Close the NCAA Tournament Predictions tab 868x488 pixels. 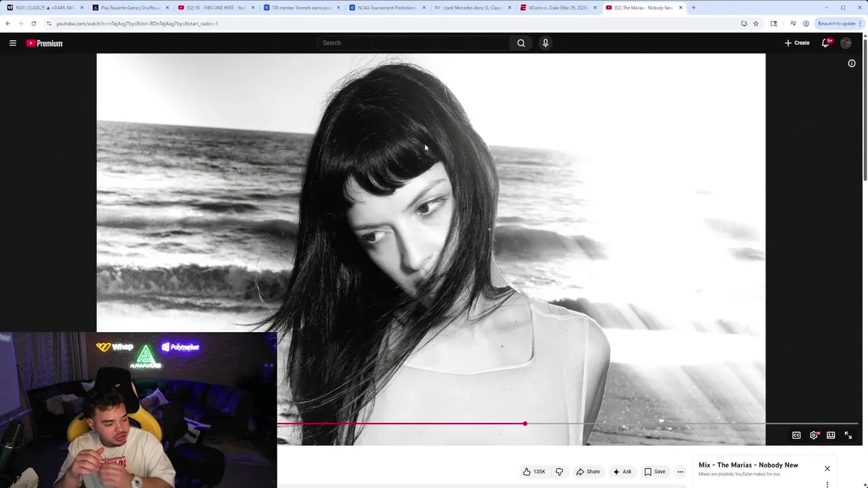[x=424, y=7]
